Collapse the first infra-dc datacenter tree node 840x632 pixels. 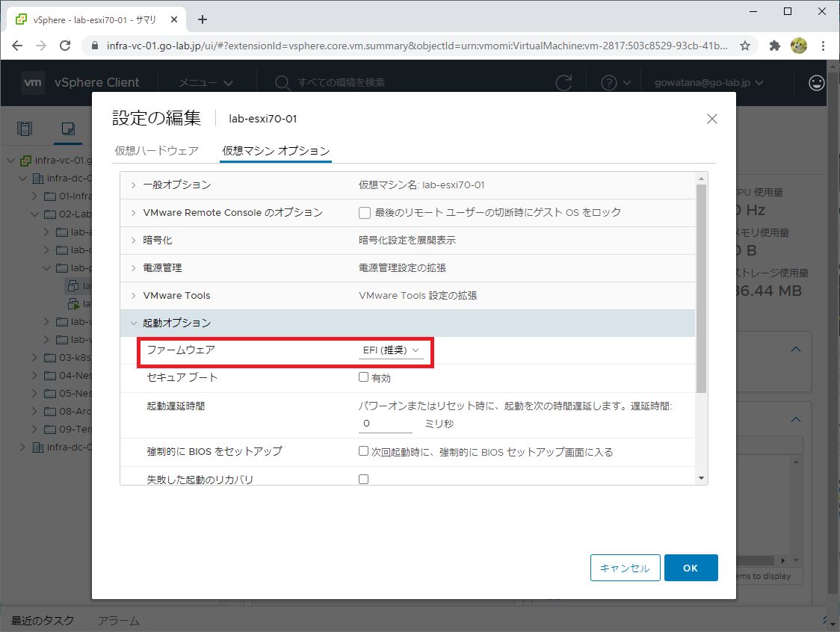tap(22, 179)
